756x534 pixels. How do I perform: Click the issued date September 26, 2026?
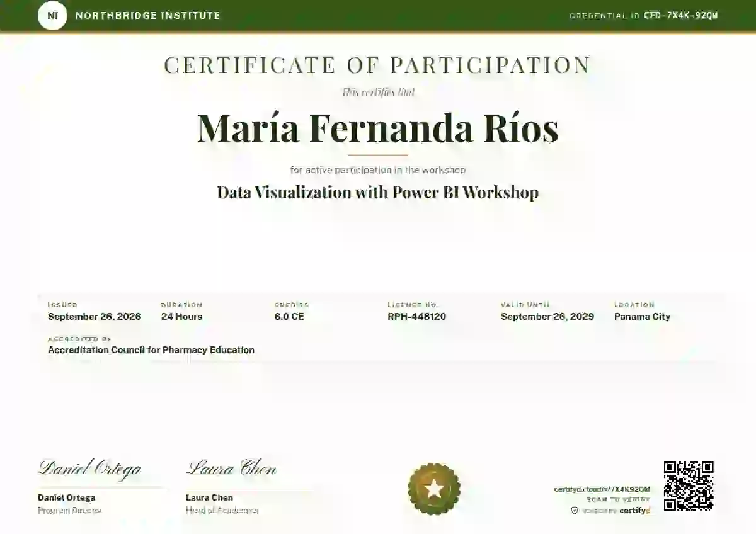tap(94, 317)
